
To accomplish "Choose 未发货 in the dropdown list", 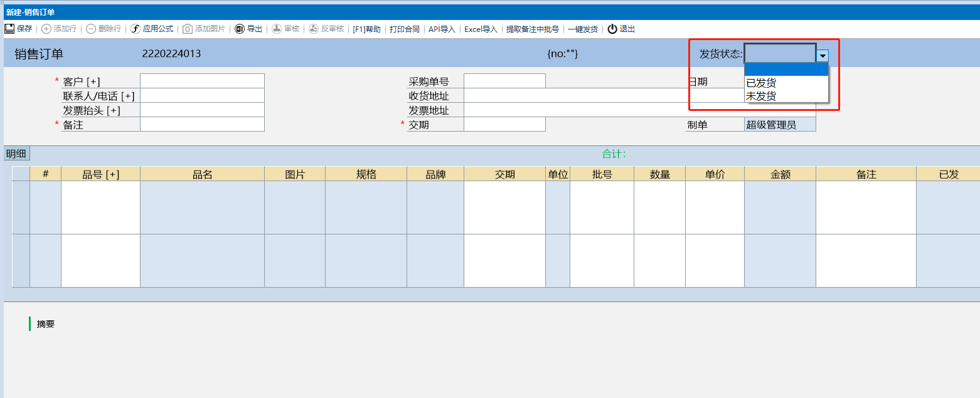I will coord(761,96).
